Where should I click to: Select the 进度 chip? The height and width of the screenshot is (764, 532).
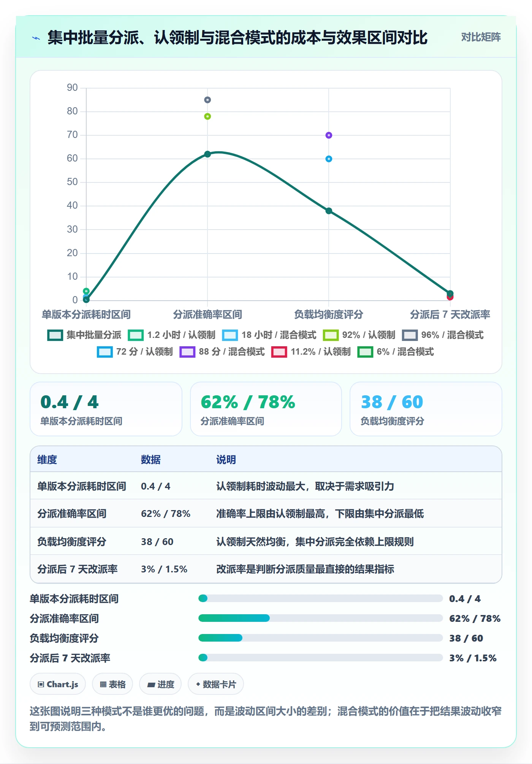tap(160, 684)
